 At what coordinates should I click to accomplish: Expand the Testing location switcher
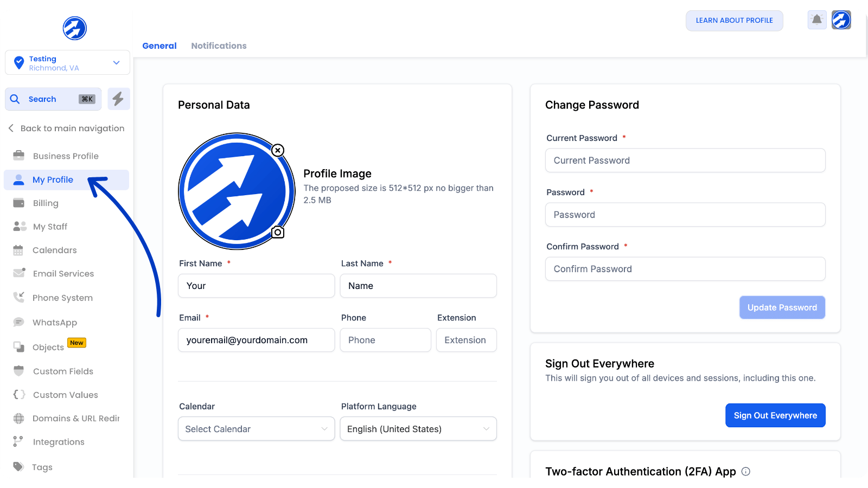[x=67, y=62]
